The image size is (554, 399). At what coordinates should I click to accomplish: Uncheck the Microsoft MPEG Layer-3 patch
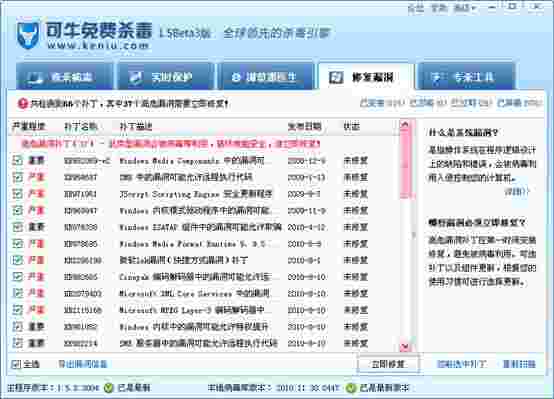click(17, 310)
